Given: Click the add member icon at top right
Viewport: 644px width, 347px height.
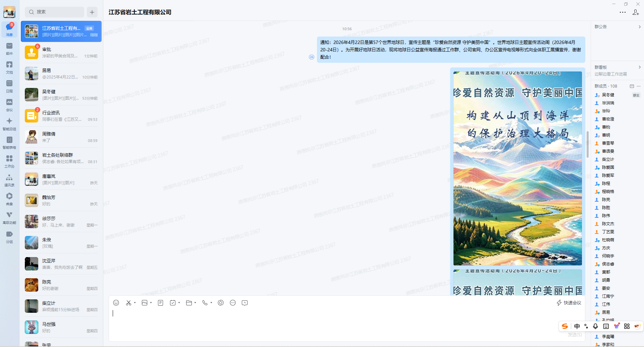Looking at the screenshot, I should point(636,12).
